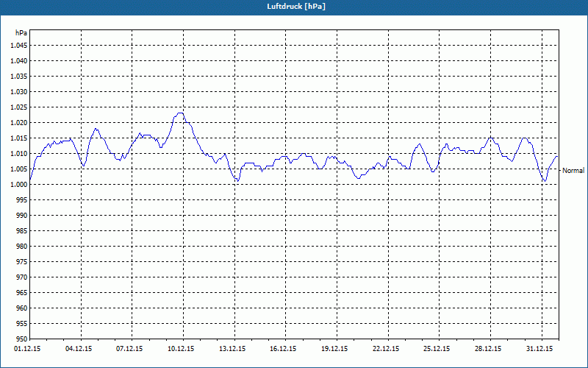Click the Luftdruck [hPa] title bar
This screenshot has width=588, height=368.
294,7
